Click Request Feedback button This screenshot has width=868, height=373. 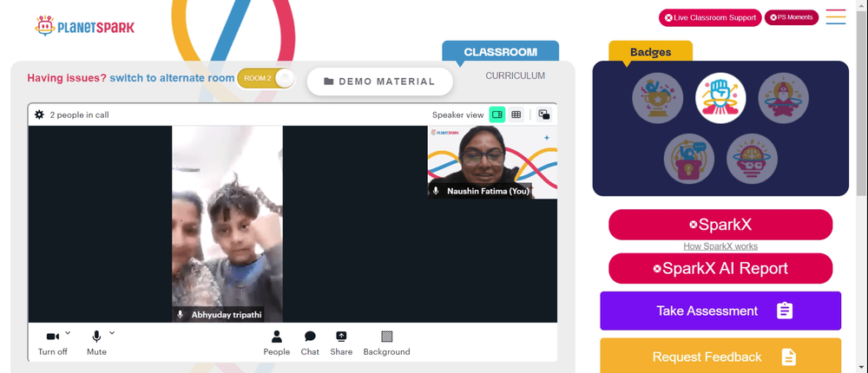click(720, 357)
